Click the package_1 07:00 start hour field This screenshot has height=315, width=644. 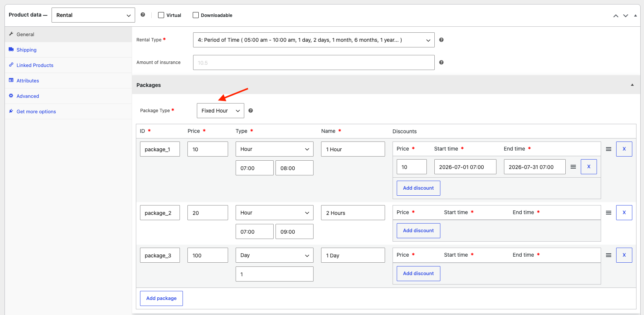[x=254, y=168]
